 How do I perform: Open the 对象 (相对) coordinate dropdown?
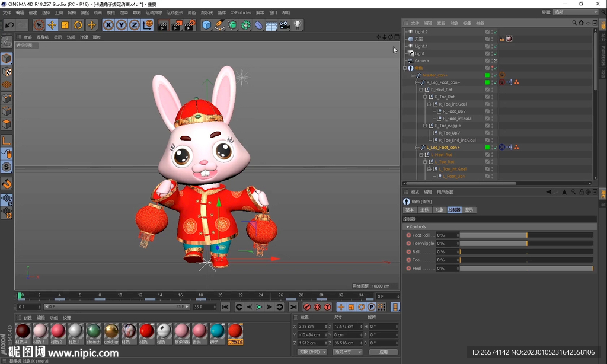click(x=312, y=352)
